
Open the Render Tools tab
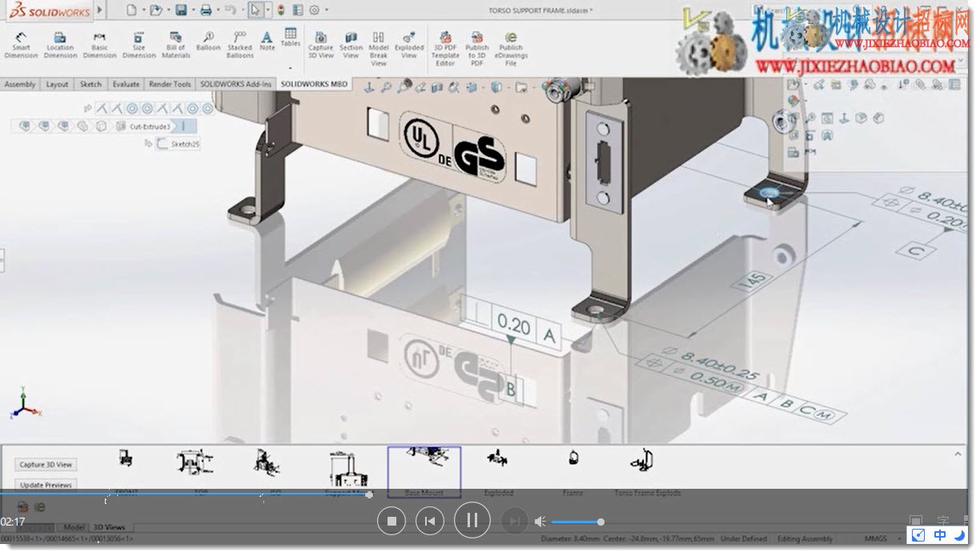(x=170, y=84)
